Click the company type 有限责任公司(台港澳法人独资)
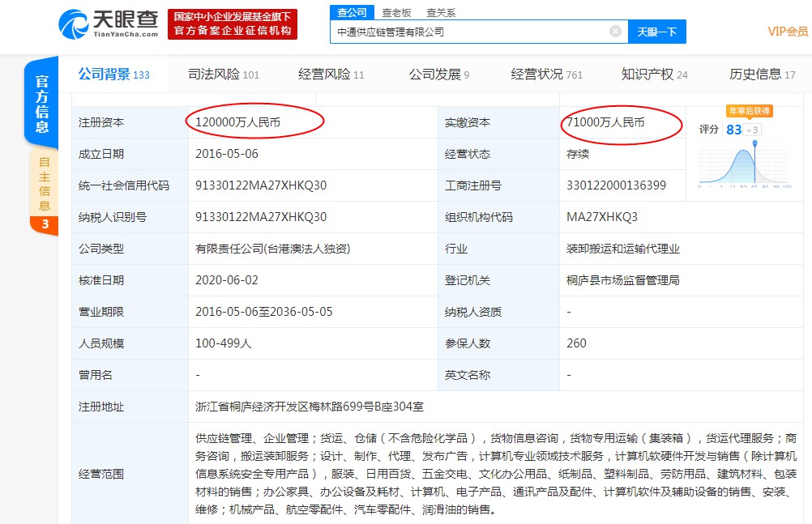Viewport: 812px width, 524px height. (x=272, y=249)
